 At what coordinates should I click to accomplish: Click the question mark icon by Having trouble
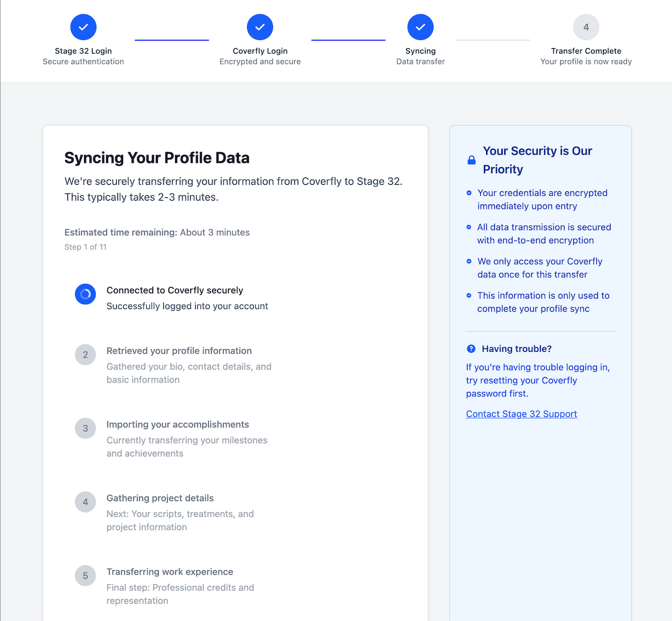471,349
